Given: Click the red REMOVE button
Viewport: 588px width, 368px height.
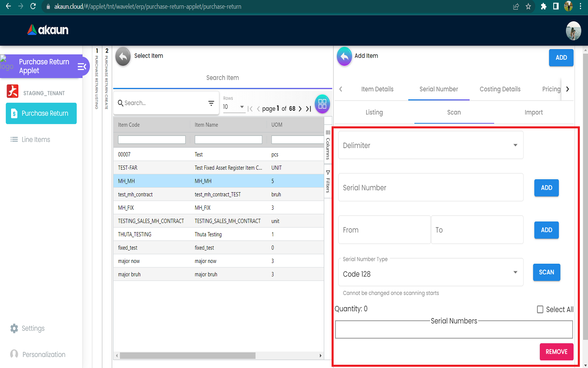Looking at the screenshot, I should pos(556,352).
